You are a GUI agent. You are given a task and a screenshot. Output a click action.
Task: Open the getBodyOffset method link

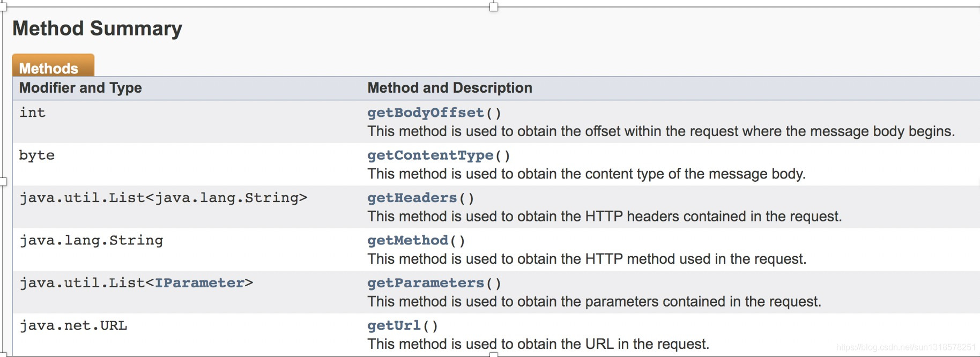[426, 113]
